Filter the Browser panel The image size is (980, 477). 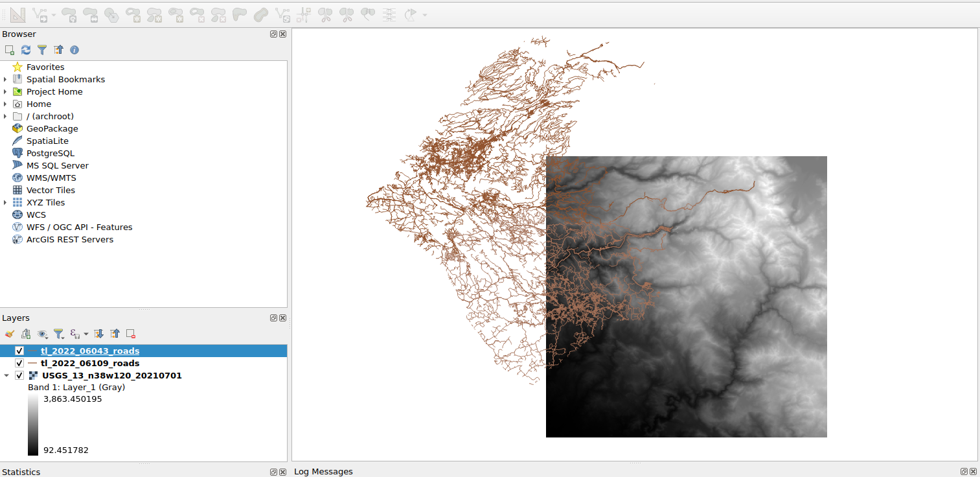coord(42,49)
